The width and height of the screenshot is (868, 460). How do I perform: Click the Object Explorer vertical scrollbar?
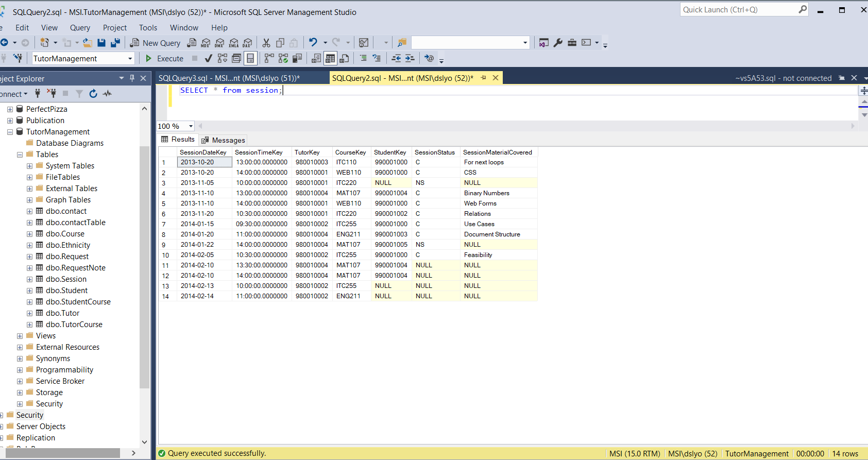144,258
